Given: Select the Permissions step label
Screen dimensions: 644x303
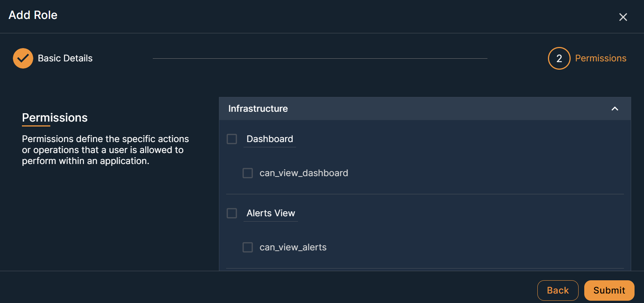Looking at the screenshot, I should point(601,58).
